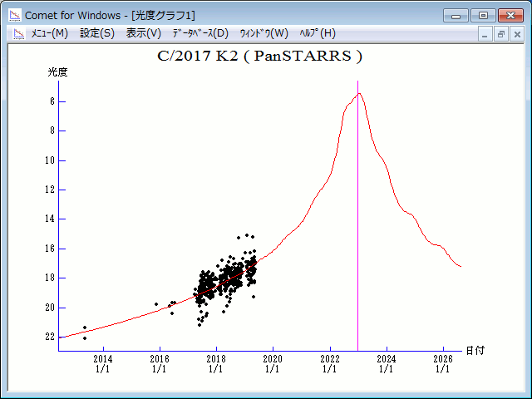The height and width of the screenshot is (399, 532).
Task: Minimize the Comet for Windows window
Action: (x=456, y=15)
